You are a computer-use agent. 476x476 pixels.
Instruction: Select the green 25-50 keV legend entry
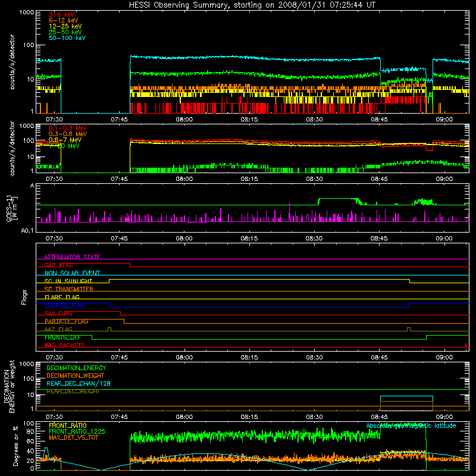coord(65,32)
